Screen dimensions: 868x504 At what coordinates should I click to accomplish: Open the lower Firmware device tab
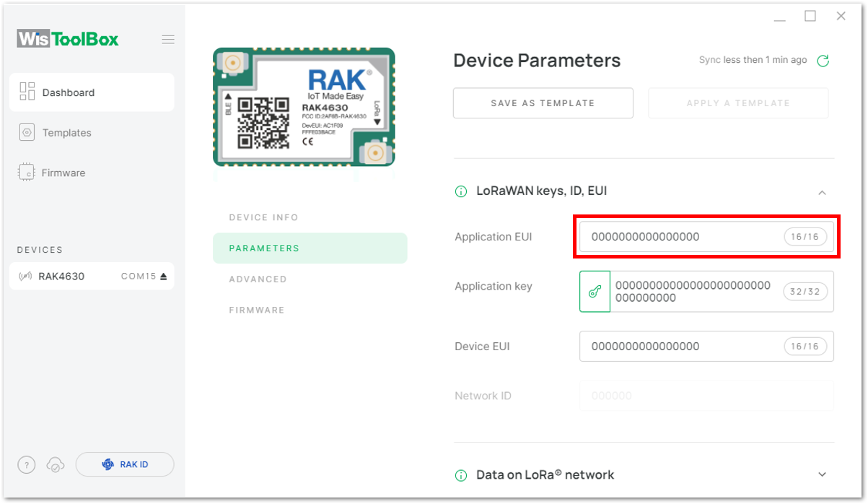click(x=257, y=310)
